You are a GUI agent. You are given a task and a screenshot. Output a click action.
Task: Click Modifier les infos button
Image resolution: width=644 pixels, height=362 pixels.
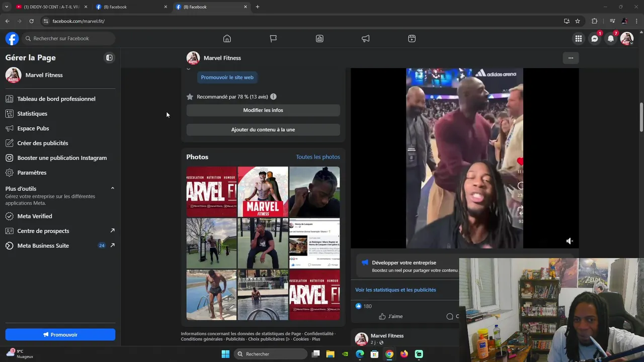(263, 110)
